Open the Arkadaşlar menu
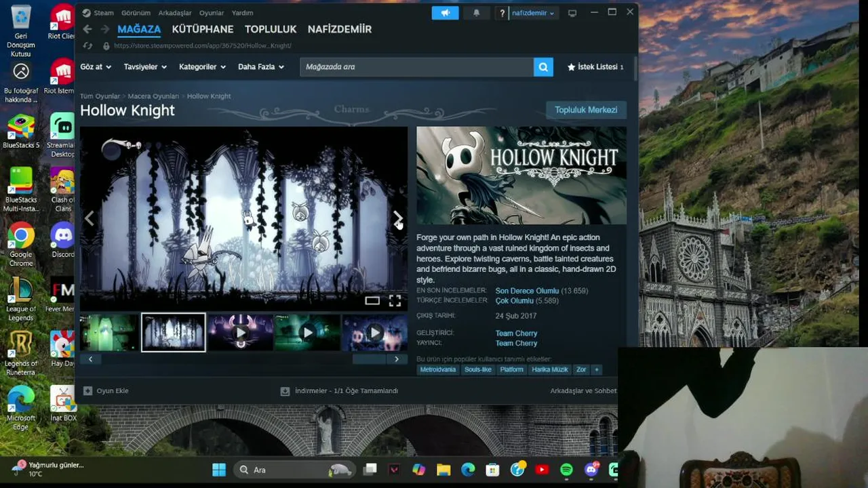Viewport: 868px width, 488px height. 175,13
